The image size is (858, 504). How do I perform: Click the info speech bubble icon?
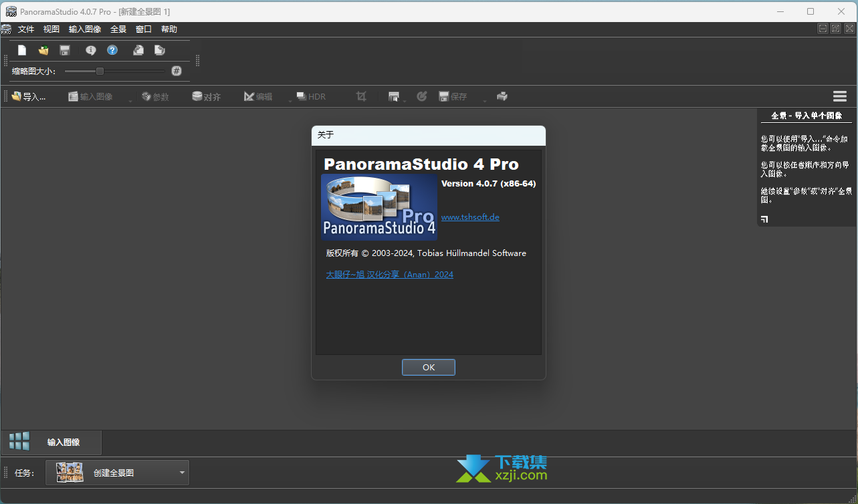point(91,50)
